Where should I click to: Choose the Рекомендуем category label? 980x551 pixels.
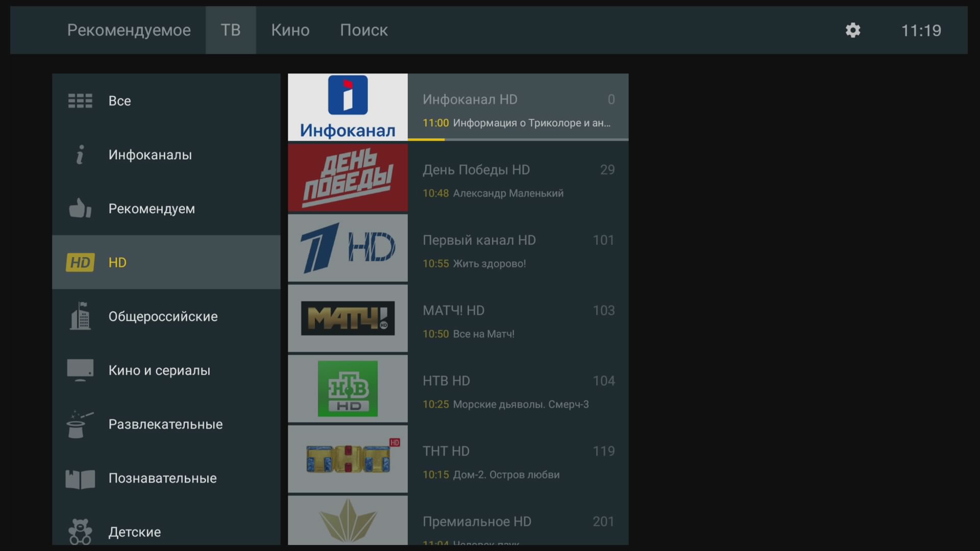(x=152, y=209)
